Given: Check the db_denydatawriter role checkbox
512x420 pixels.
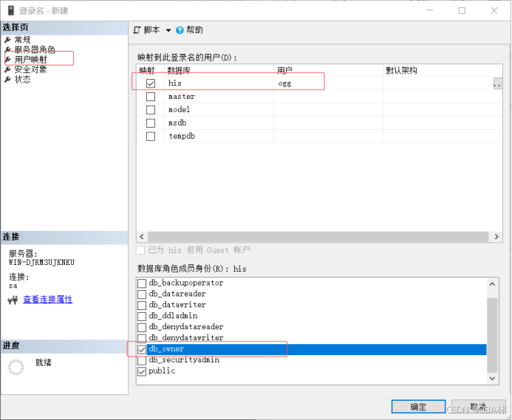Looking at the screenshot, I should pyautogui.click(x=142, y=338).
